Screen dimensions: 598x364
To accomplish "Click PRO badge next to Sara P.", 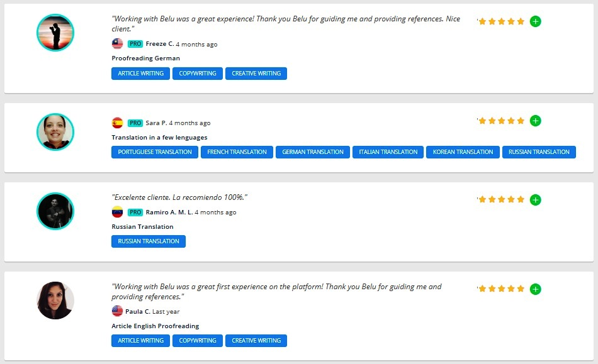I will point(135,123).
